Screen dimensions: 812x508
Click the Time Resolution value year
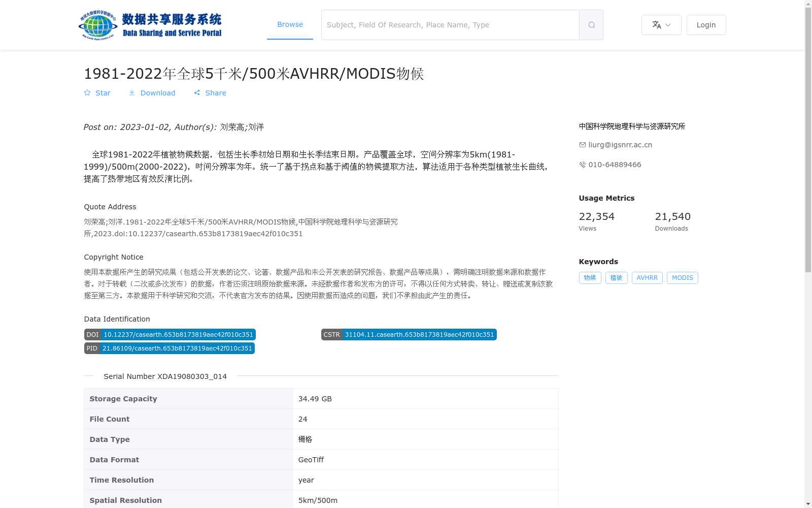(x=306, y=480)
